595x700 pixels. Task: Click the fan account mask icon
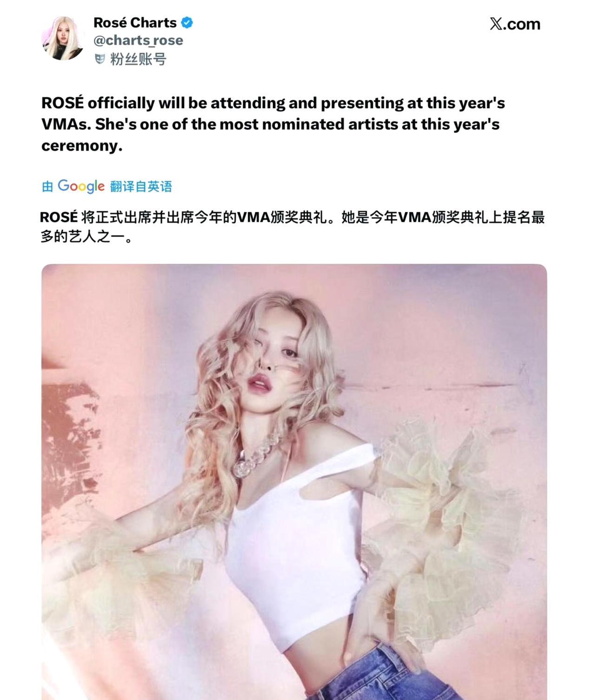coord(99,59)
